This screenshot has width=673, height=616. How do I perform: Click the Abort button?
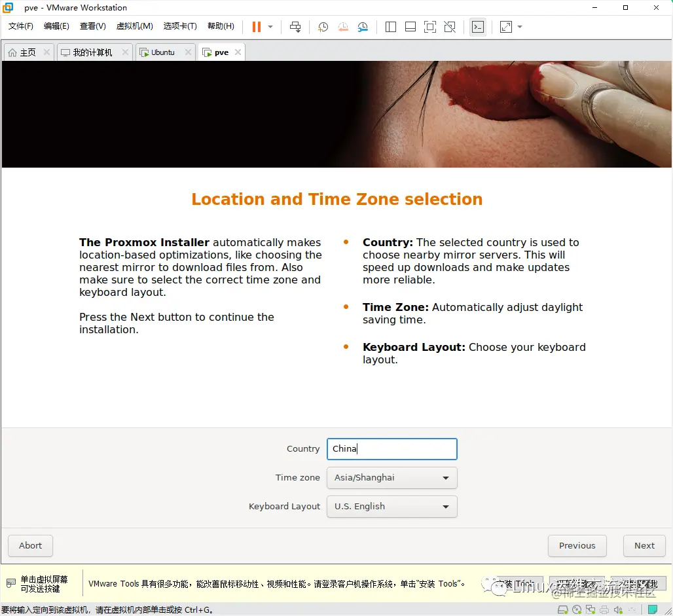point(31,545)
